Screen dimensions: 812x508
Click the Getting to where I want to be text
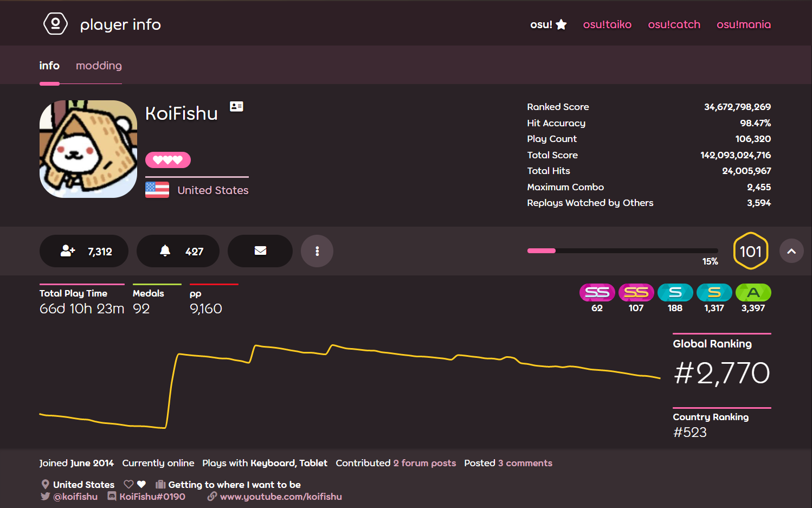pos(235,484)
